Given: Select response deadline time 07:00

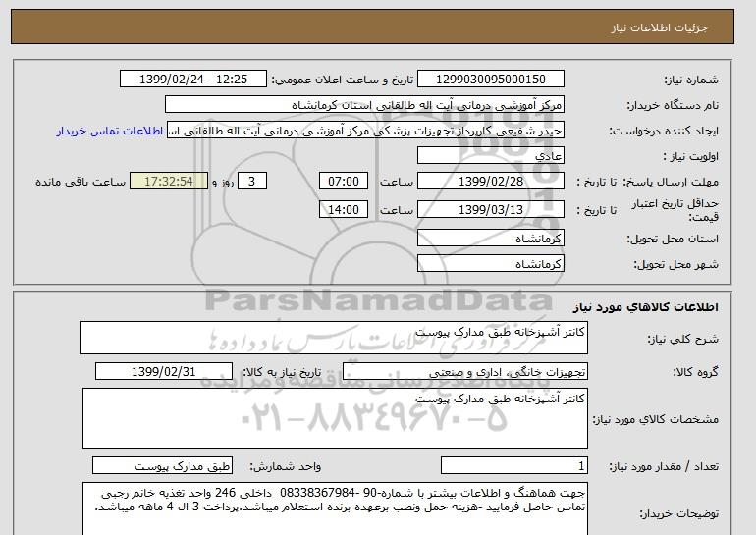Looking at the screenshot, I should pyautogui.click(x=344, y=182).
